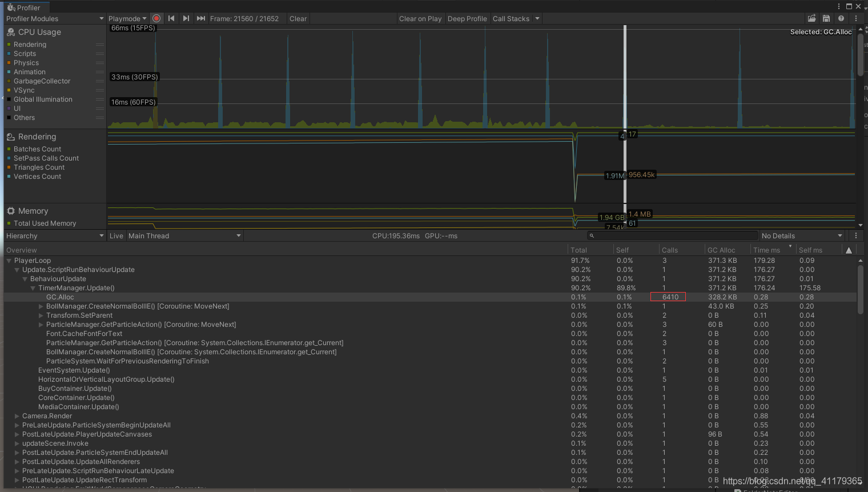Toggle Batches Count in Rendering chart
868x492 pixels.
pos(9,149)
